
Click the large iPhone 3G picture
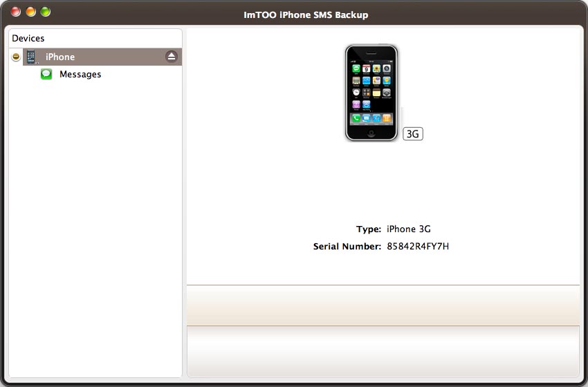click(x=371, y=93)
